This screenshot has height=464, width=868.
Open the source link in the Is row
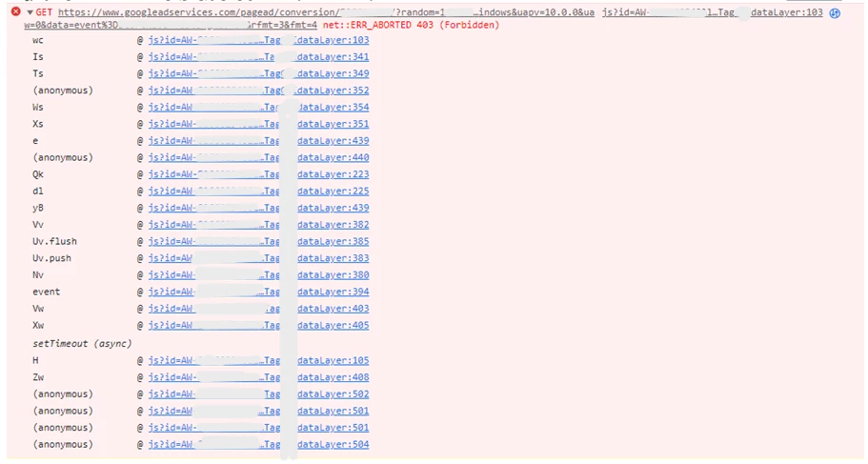[x=258, y=56]
